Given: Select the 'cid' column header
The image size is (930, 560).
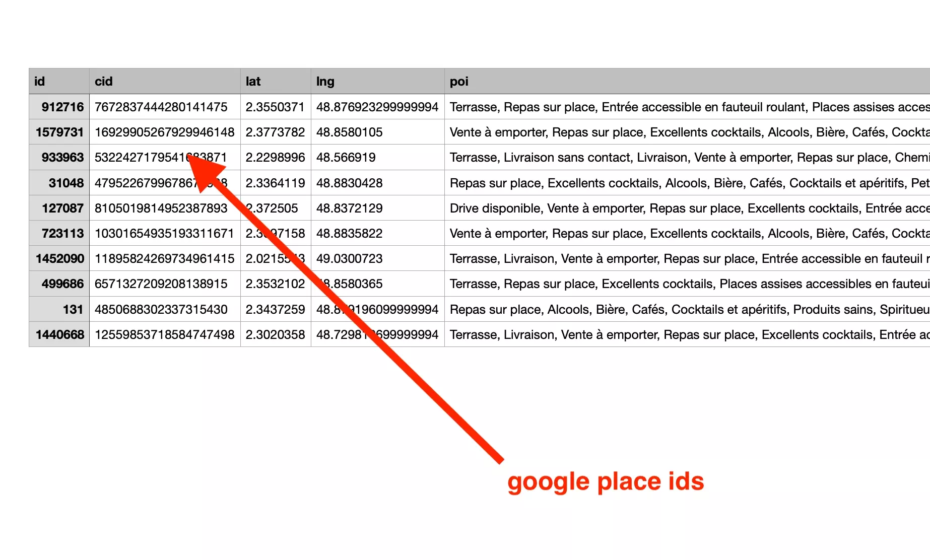Looking at the screenshot, I should [164, 81].
